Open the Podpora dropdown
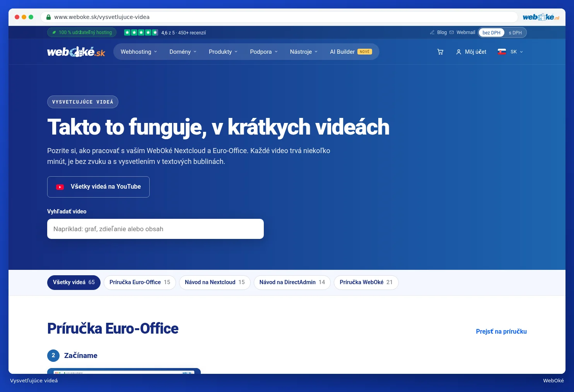This screenshot has height=392, width=574. [x=264, y=52]
